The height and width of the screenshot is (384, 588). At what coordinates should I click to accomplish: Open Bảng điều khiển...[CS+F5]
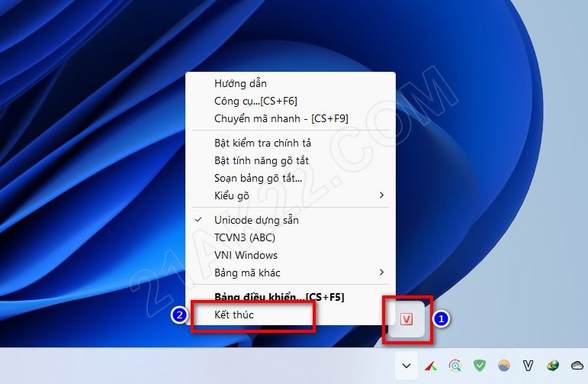pyautogui.click(x=291, y=297)
